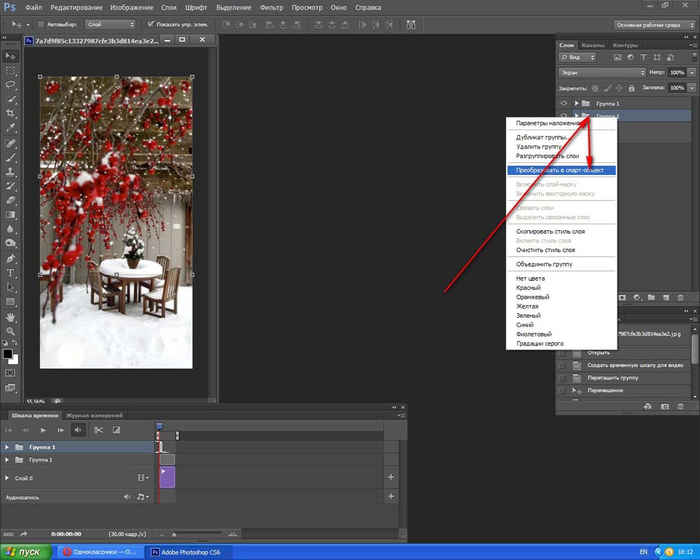Screen dimensions: 700x560
Task: Toggle timeline audio playback mute button
Action: pyautogui.click(x=78, y=430)
